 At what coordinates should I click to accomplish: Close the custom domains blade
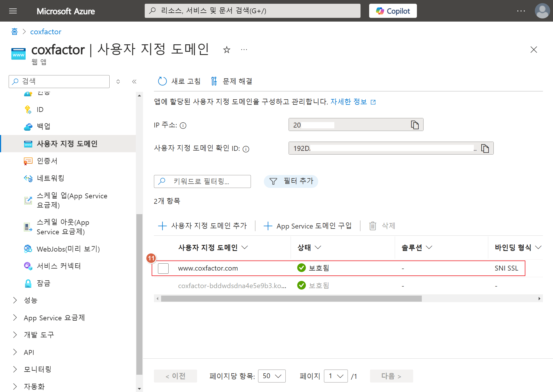point(533,50)
